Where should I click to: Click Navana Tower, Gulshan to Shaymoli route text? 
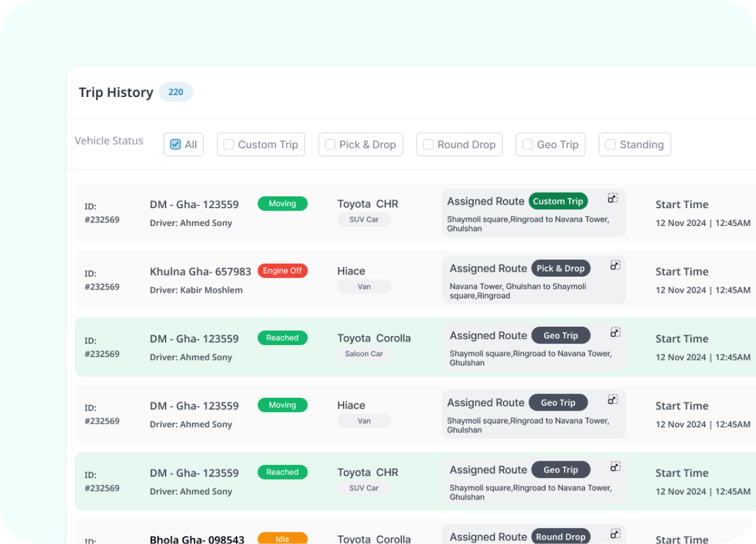[x=518, y=291]
